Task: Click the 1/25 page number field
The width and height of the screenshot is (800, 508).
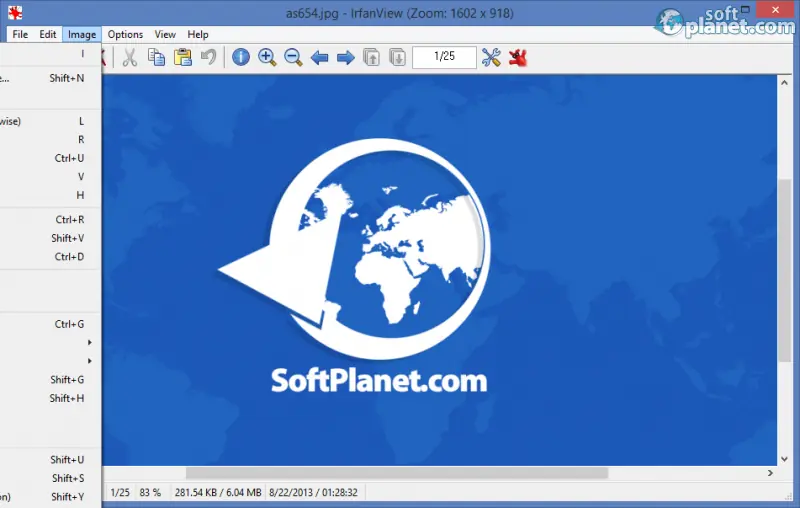Action: [444, 57]
